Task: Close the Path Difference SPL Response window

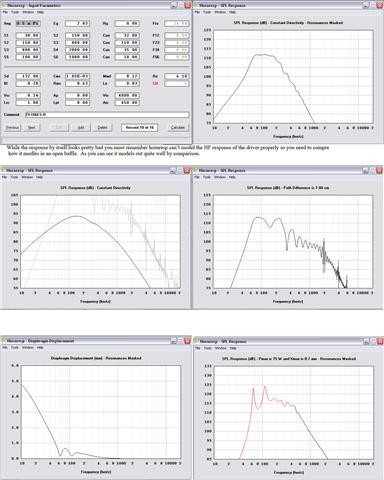Action: click(x=380, y=171)
